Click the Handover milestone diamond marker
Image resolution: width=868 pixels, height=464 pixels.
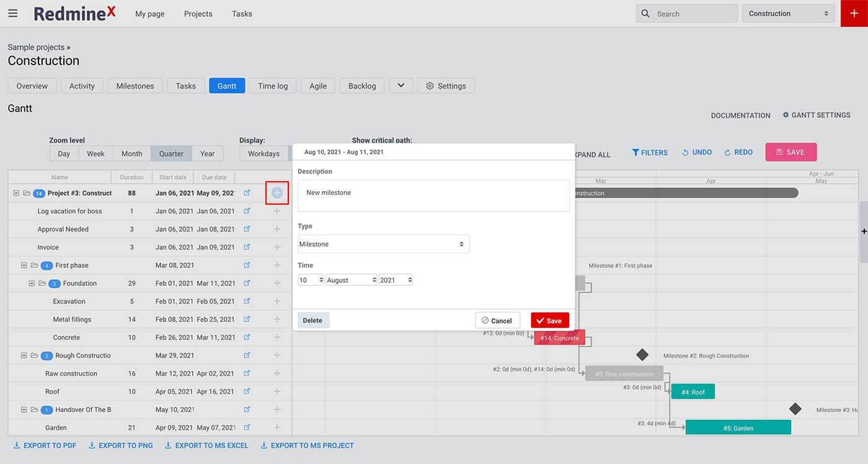click(795, 409)
